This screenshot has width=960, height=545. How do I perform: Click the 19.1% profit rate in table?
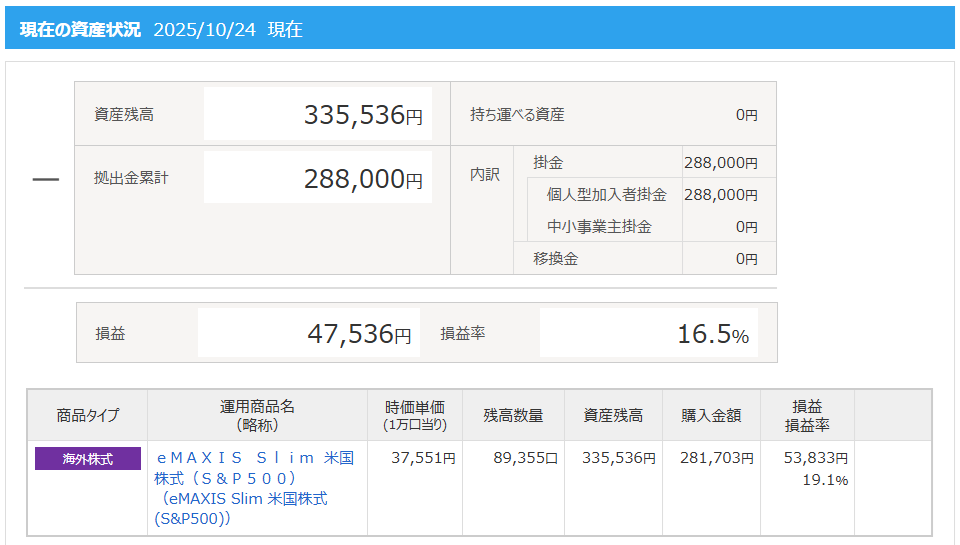coord(825,480)
